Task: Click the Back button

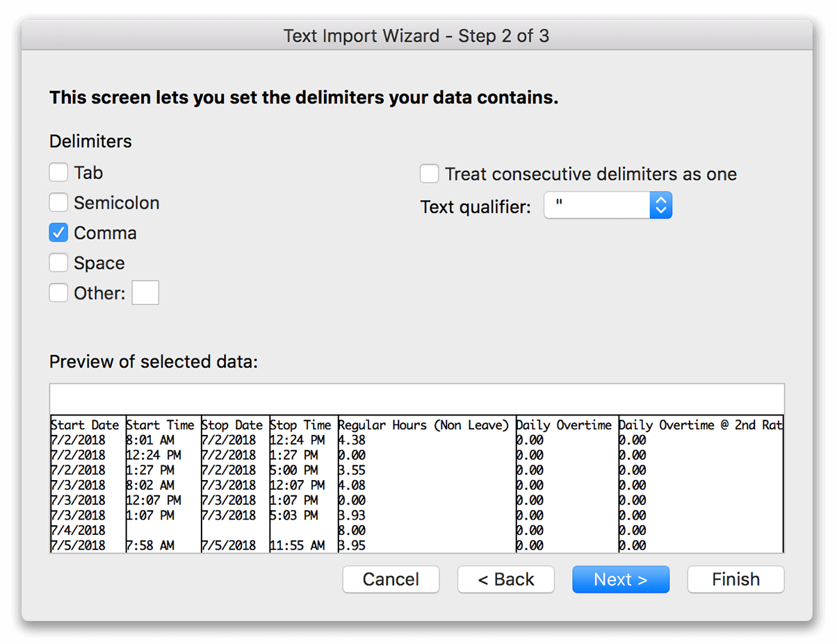Action: click(x=505, y=579)
